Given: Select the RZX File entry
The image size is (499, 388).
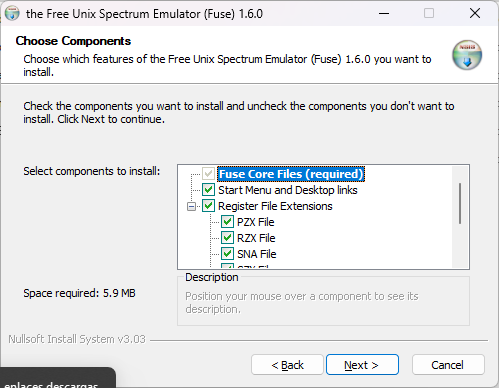Looking at the screenshot, I should click(x=256, y=238).
